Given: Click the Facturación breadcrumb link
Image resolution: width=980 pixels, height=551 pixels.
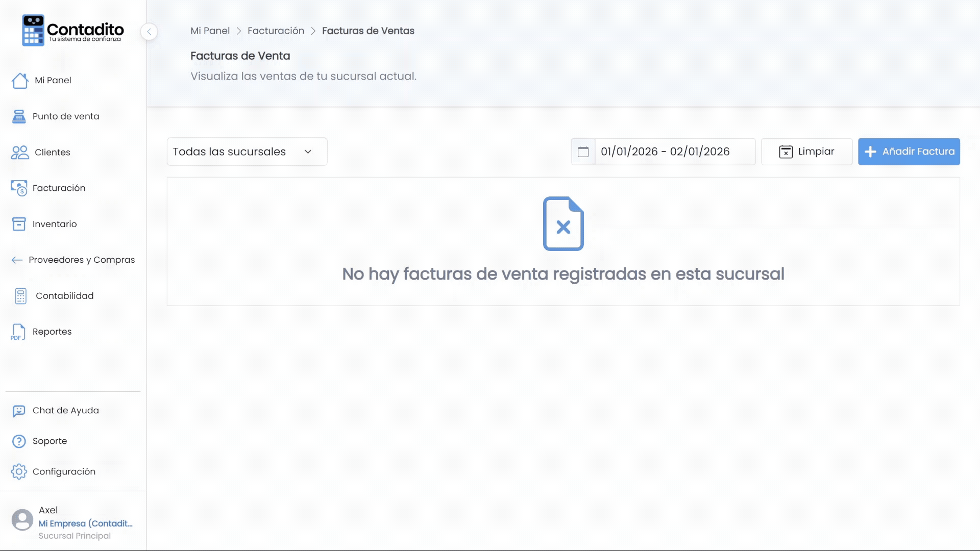Looking at the screenshot, I should tap(276, 31).
